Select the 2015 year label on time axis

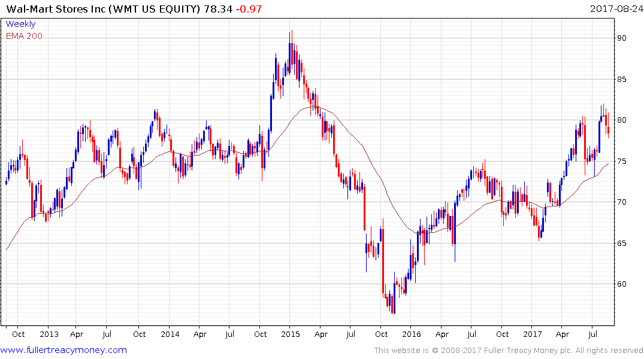click(x=291, y=334)
